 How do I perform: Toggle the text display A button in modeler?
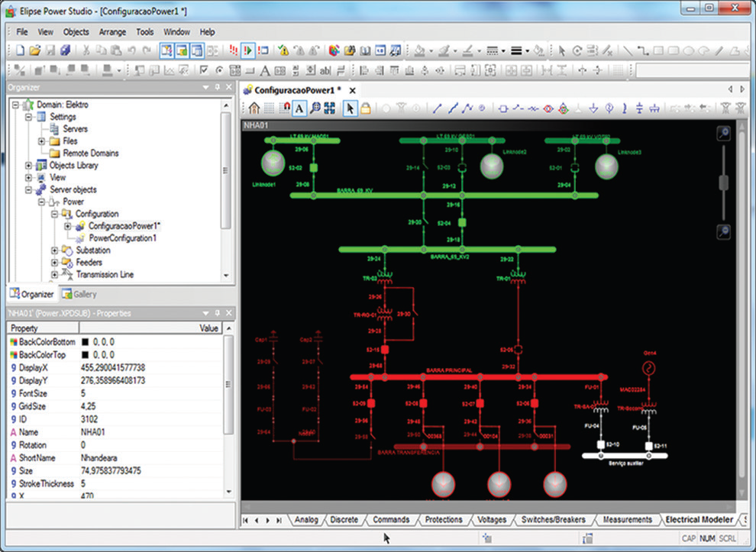coord(299,108)
